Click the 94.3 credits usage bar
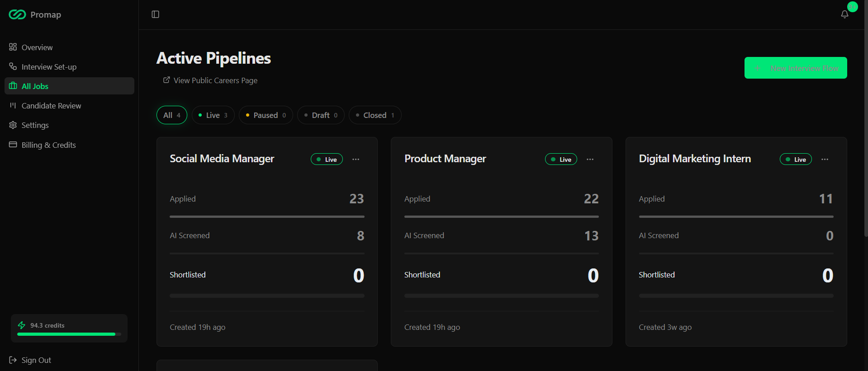The width and height of the screenshot is (868, 371). tap(69, 334)
